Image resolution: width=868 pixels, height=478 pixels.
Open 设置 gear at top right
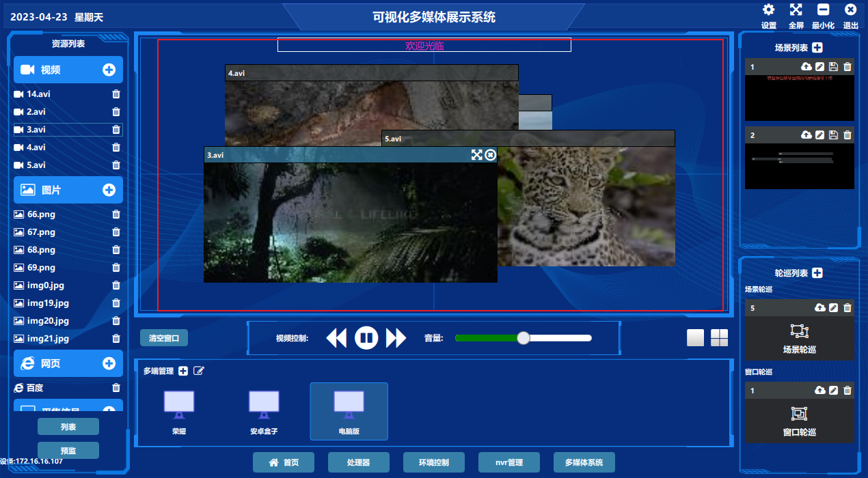click(769, 10)
